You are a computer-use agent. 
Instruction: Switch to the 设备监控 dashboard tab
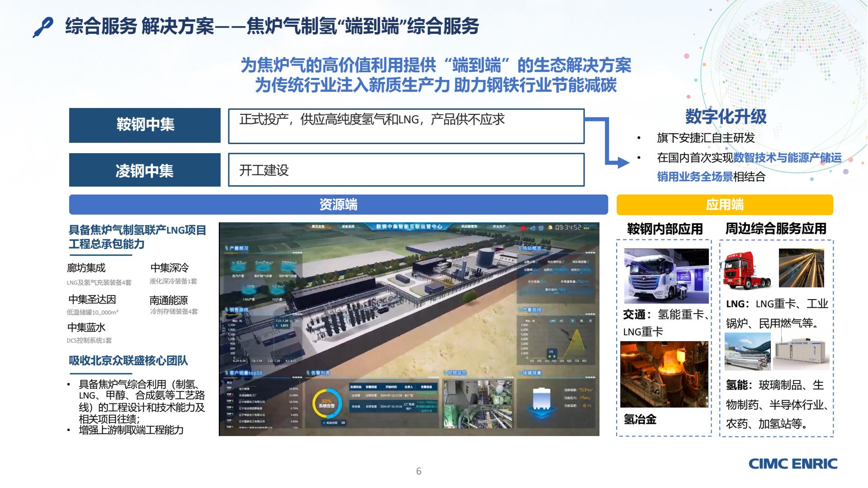coord(348,226)
